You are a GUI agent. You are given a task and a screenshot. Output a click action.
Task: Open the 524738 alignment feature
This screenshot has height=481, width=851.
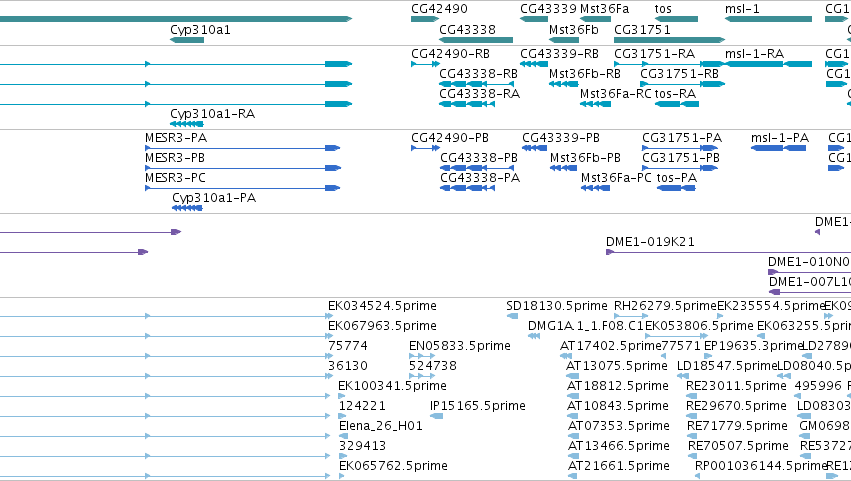pos(422,376)
